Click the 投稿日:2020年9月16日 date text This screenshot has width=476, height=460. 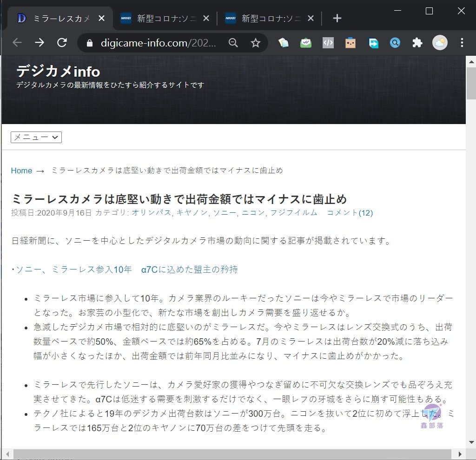pyautogui.click(x=51, y=213)
